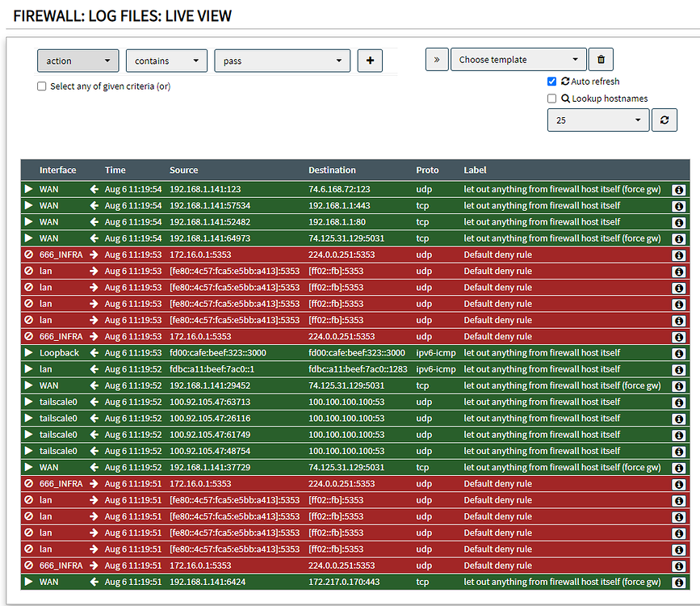Click the pass triangle icon on the Loopback row
The width and height of the screenshot is (700, 606).
point(28,352)
